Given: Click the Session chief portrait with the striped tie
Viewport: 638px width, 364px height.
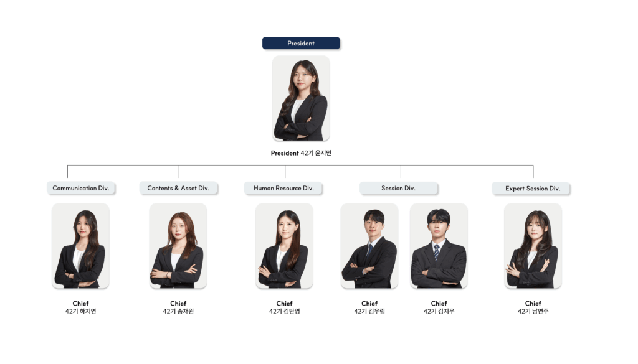Looking at the screenshot, I should 439,246.
